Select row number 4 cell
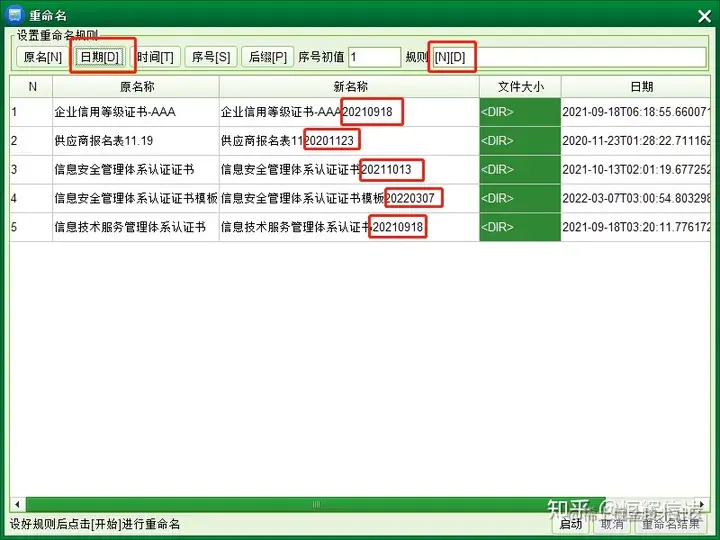 32,198
